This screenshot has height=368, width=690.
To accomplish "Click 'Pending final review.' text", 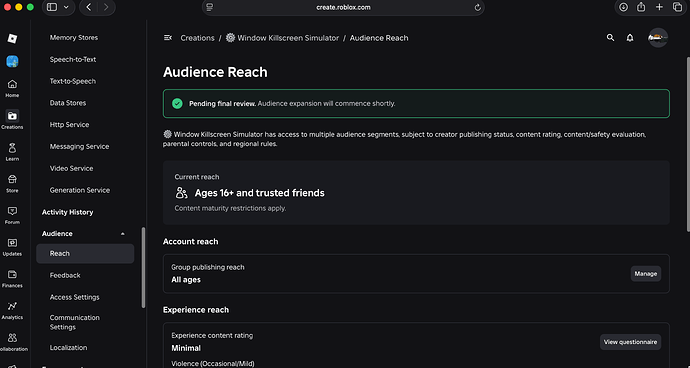I will point(222,103).
